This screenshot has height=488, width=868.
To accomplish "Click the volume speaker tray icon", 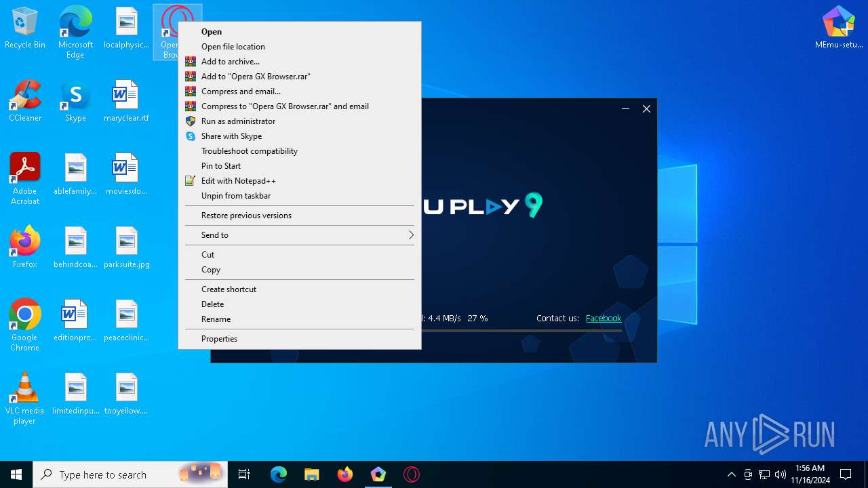I will [x=781, y=474].
